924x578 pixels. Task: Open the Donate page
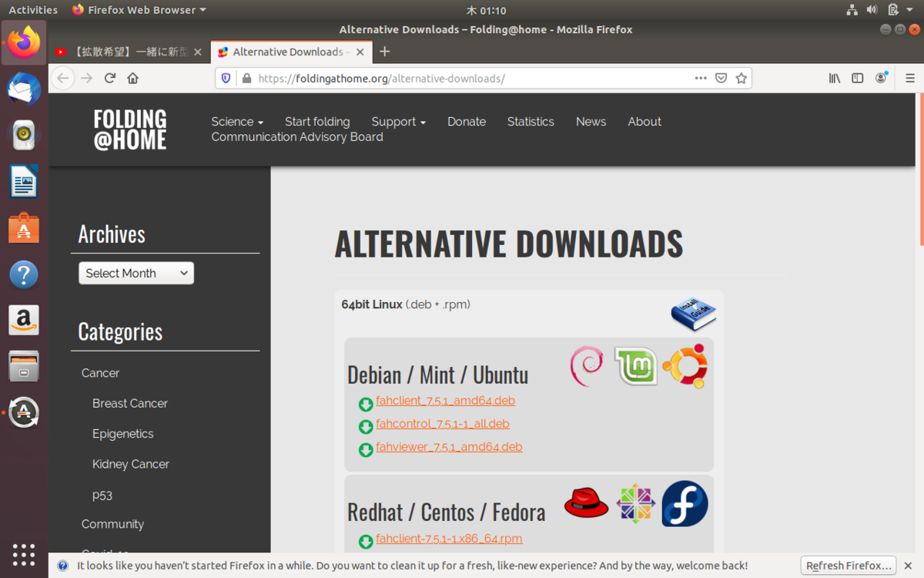[467, 122]
